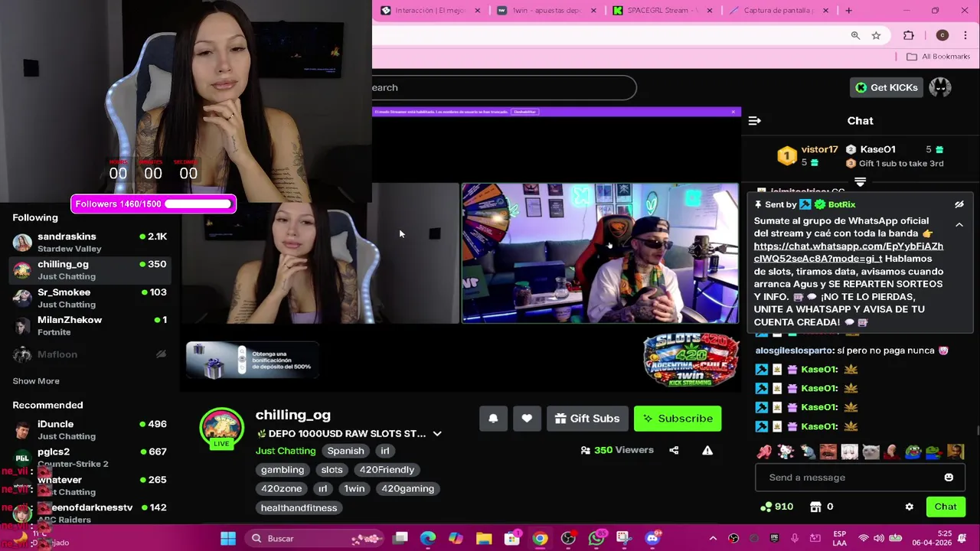Open the Chrome profile avatar

coord(942,35)
